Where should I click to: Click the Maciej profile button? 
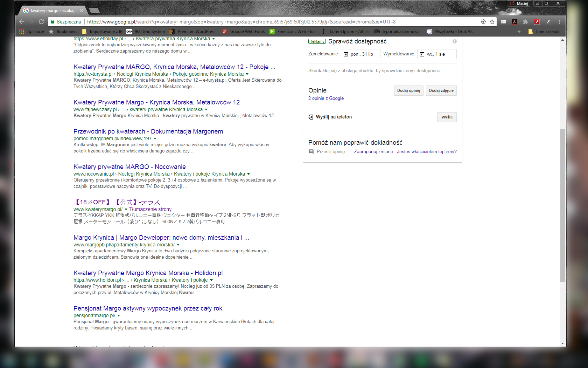click(519, 3)
